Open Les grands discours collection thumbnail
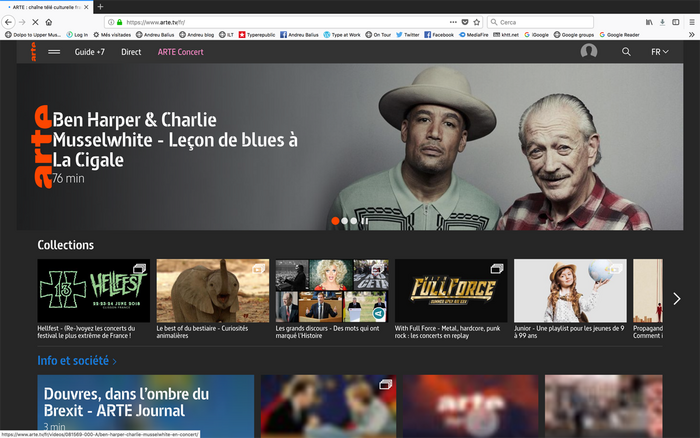This screenshot has height=438, width=700. click(x=332, y=291)
